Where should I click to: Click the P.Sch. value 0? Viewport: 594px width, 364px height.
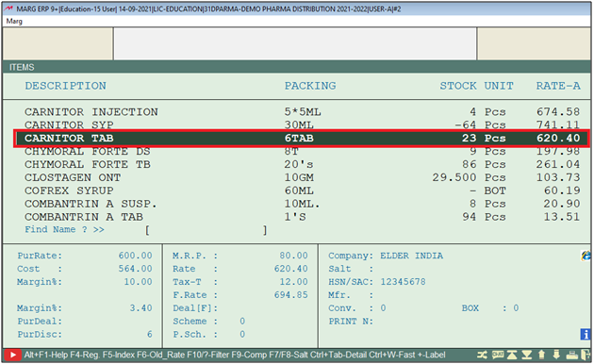[242, 335]
